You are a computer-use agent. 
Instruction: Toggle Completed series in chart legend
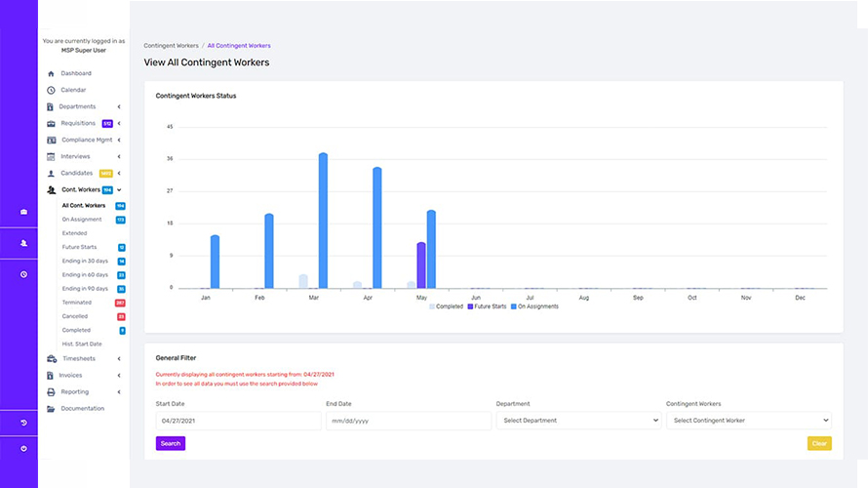coord(446,306)
